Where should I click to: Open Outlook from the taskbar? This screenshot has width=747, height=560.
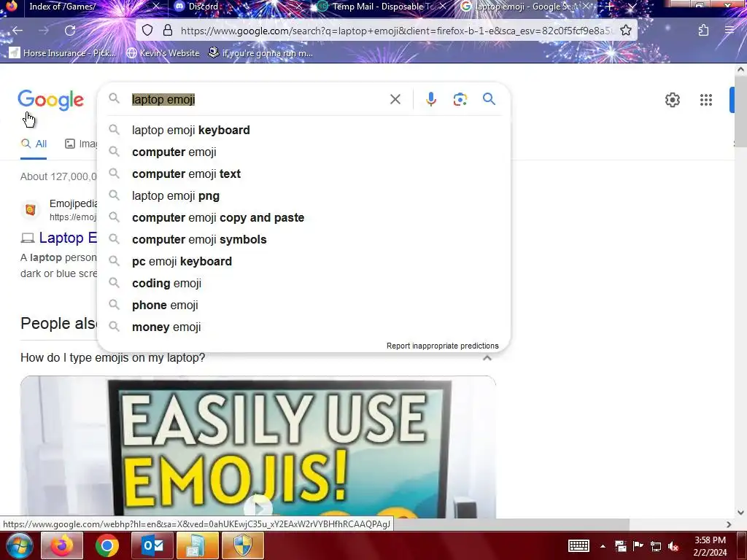[x=152, y=545]
